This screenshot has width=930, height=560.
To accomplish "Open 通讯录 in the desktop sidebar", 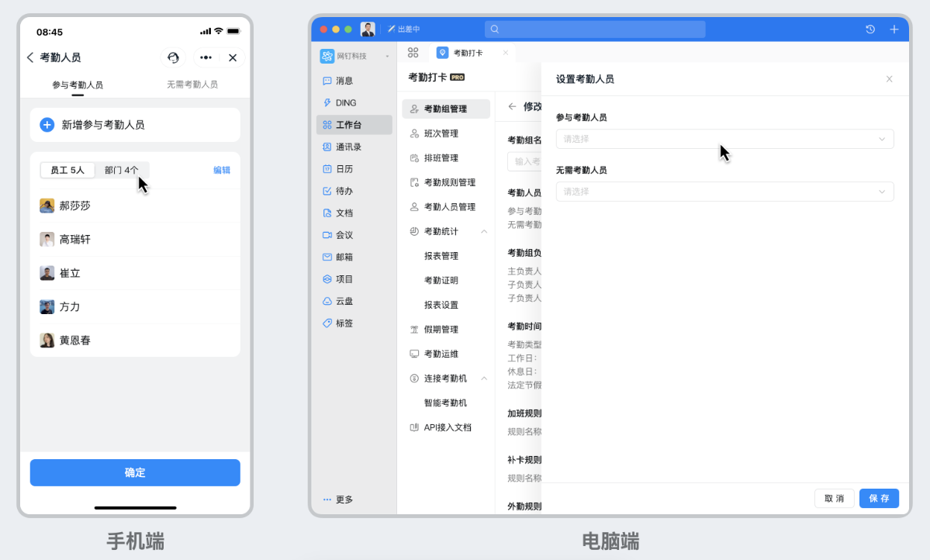I will 354,147.
